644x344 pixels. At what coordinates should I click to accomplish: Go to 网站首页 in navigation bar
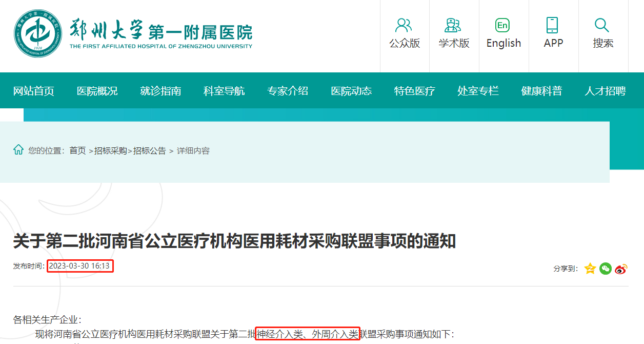(33, 91)
